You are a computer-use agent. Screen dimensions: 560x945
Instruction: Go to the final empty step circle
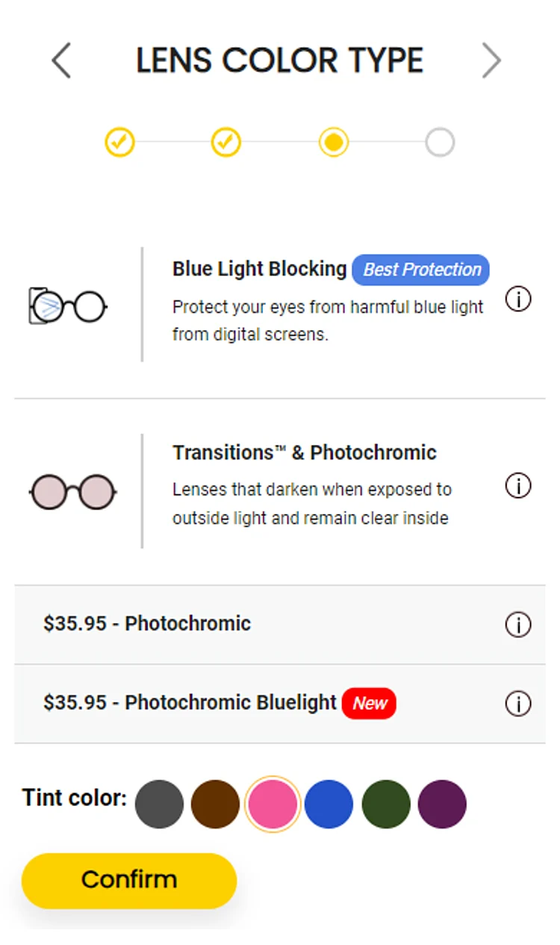(440, 141)
